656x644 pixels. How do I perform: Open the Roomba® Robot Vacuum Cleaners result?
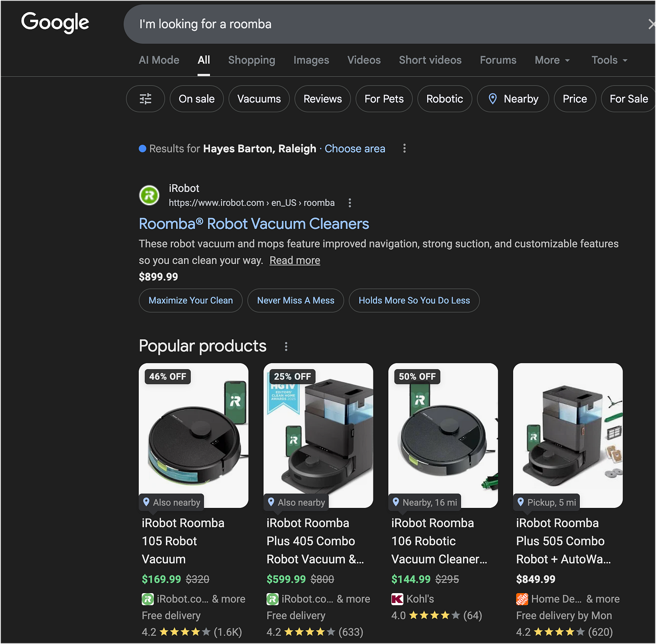point(254,224)
